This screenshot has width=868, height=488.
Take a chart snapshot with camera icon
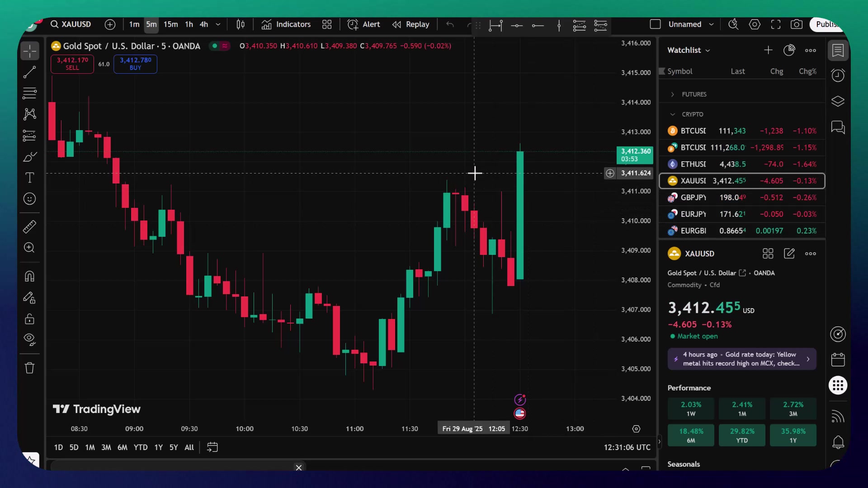point(796,24)
